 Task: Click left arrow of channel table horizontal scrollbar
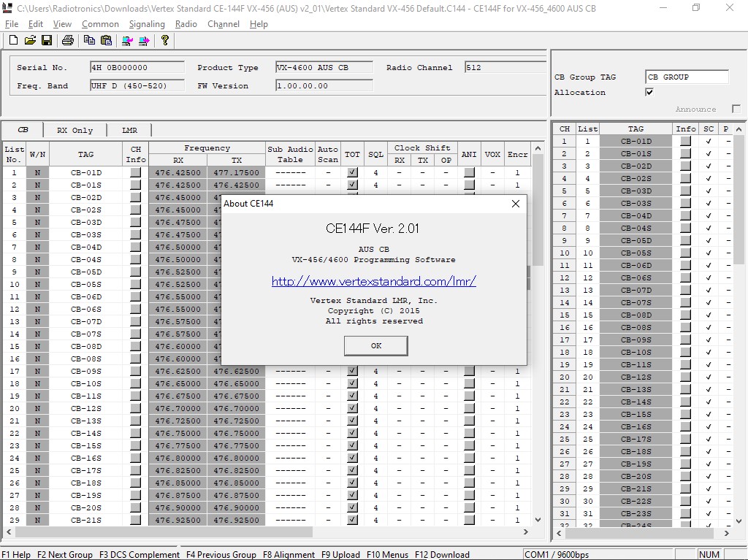point(9,532)
